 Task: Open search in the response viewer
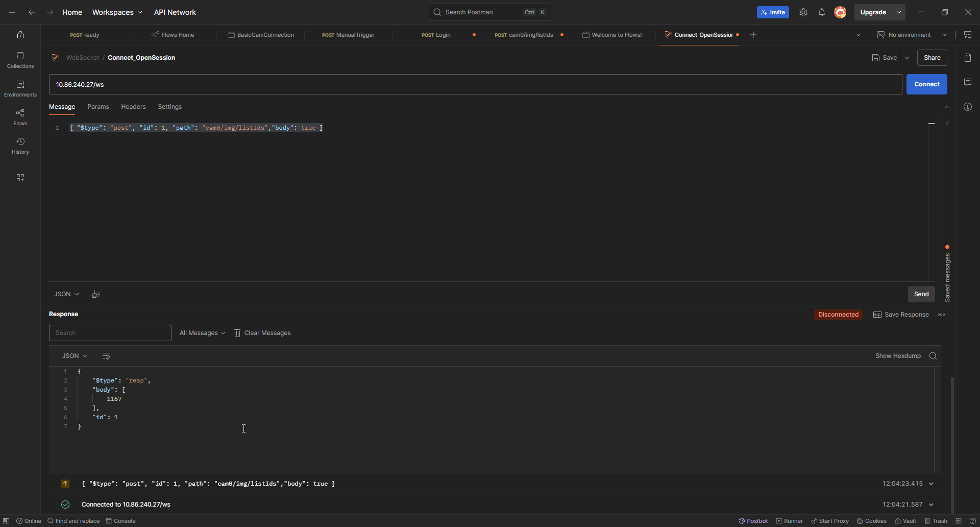[x=933, y=355]
